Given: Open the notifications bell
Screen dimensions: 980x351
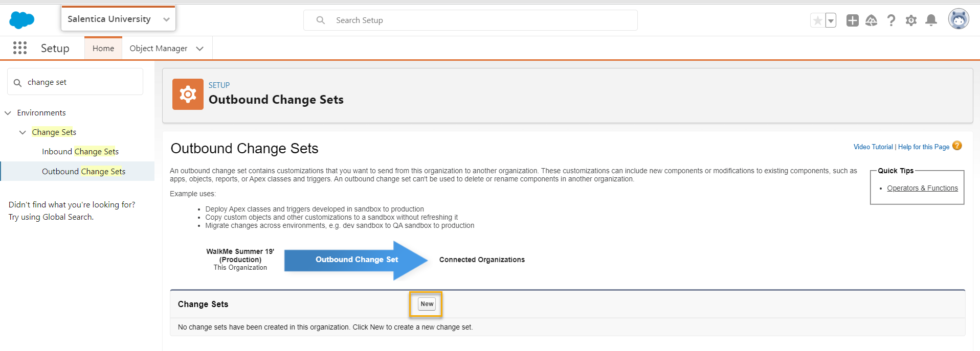Looking at the screenshot, I should pos(931,20).
